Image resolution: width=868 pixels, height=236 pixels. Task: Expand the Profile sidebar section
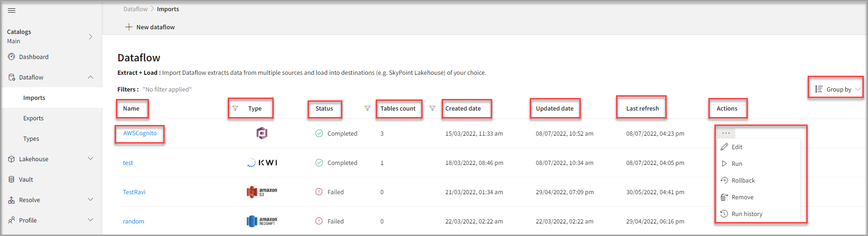(x=90, y=220)
